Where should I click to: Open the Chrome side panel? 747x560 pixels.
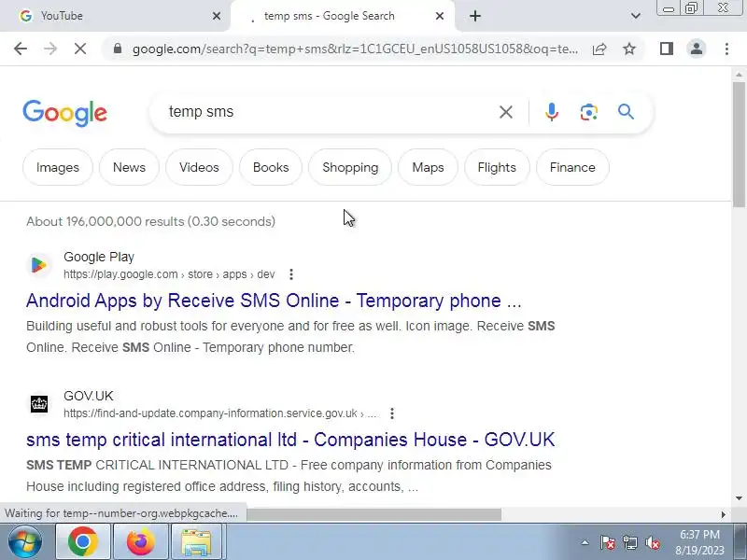coord(667,49)
